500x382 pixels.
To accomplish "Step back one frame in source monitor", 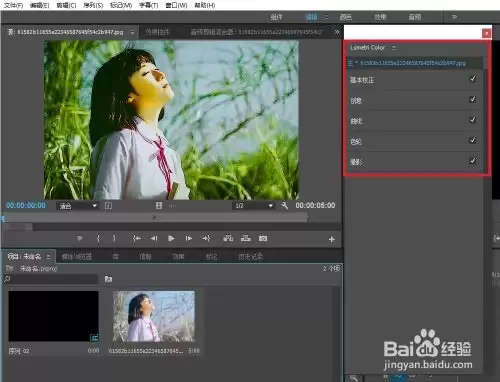I will tap(154, 238).
